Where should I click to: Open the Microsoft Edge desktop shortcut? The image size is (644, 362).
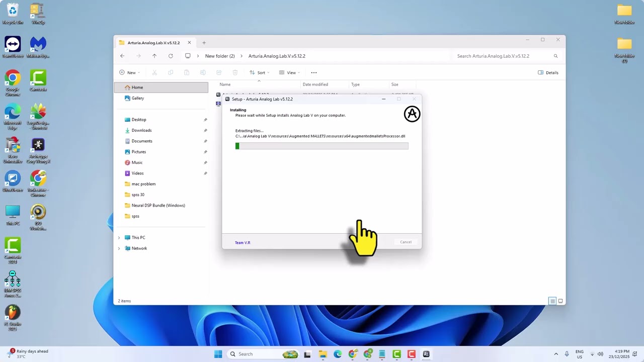point(13,117)
